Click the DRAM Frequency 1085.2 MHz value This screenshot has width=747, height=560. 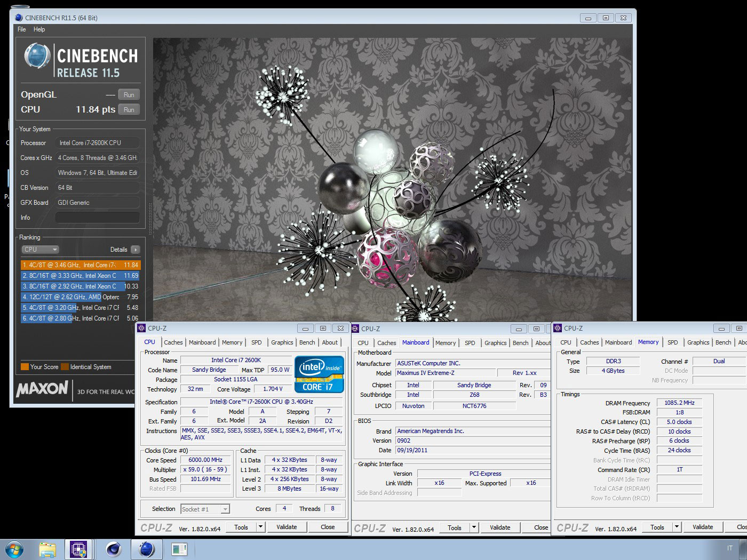click(679, 403)
